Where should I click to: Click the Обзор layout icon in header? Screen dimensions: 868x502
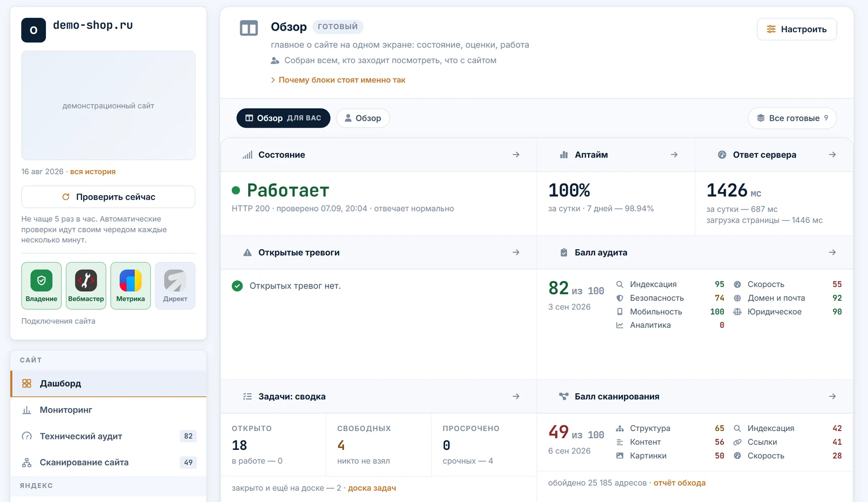249,28
